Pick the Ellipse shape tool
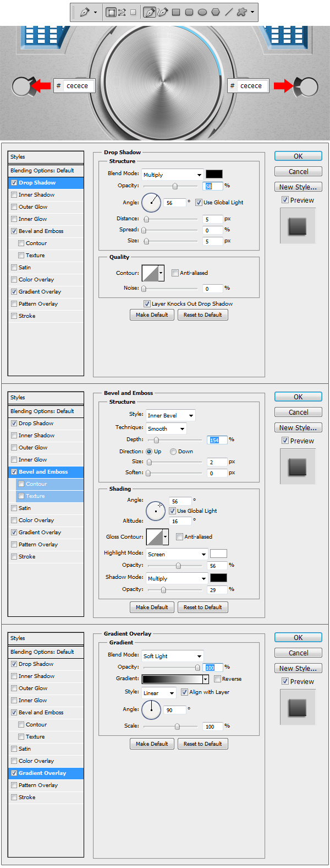The width and height of the screenshot is (330, 868). tap(202, 12)
